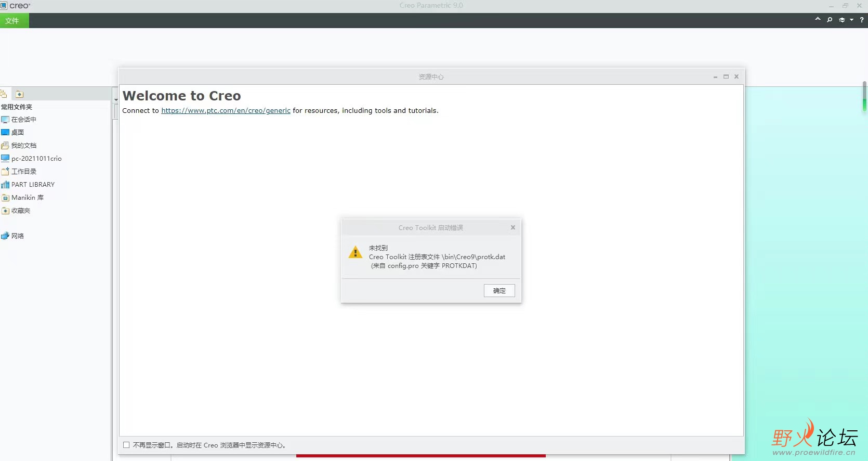Open the learning connector graduation-cap icon
Screen dimensions: 868x461
(x=842, y=20)
